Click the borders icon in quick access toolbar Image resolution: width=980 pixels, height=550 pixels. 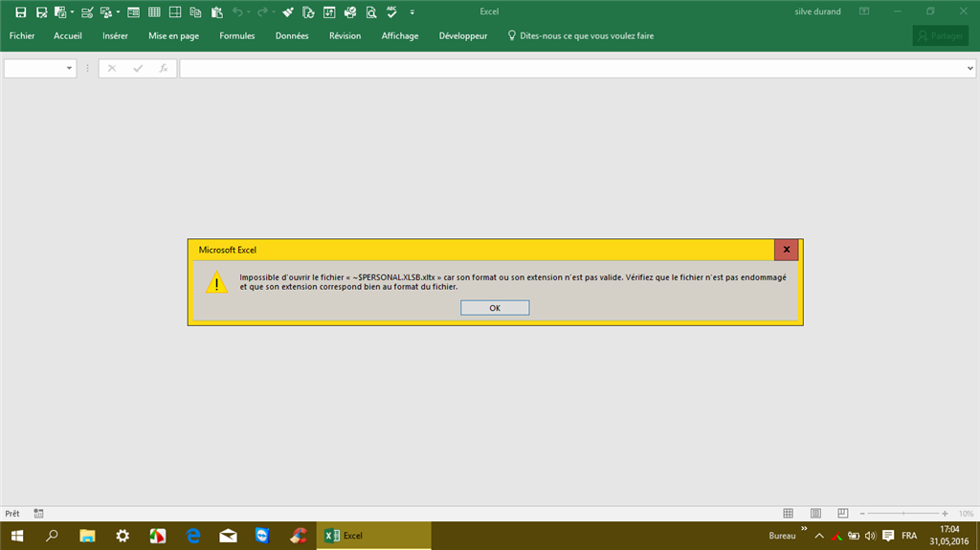point(175,11)
